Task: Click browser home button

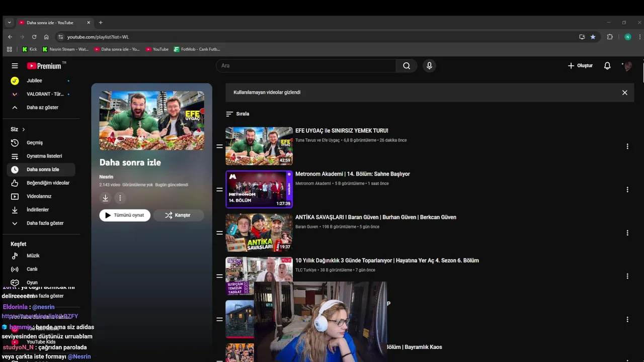Action: coord(46,37)
